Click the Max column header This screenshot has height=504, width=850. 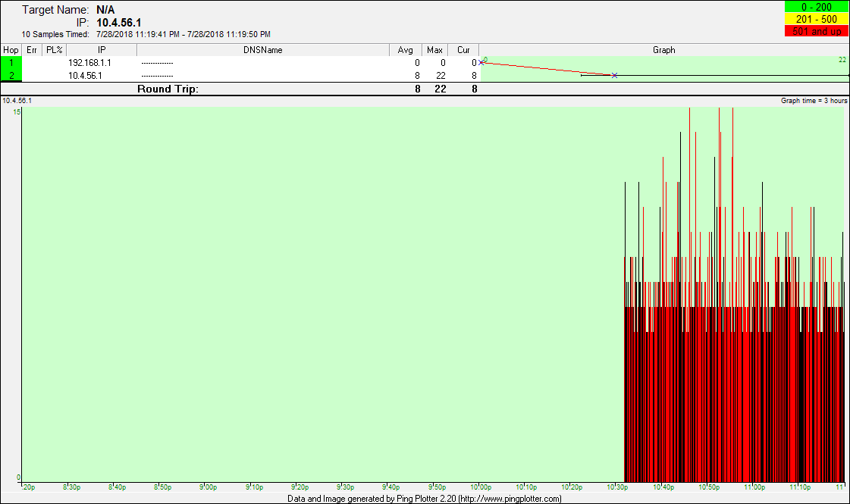(x=434, y=50)
